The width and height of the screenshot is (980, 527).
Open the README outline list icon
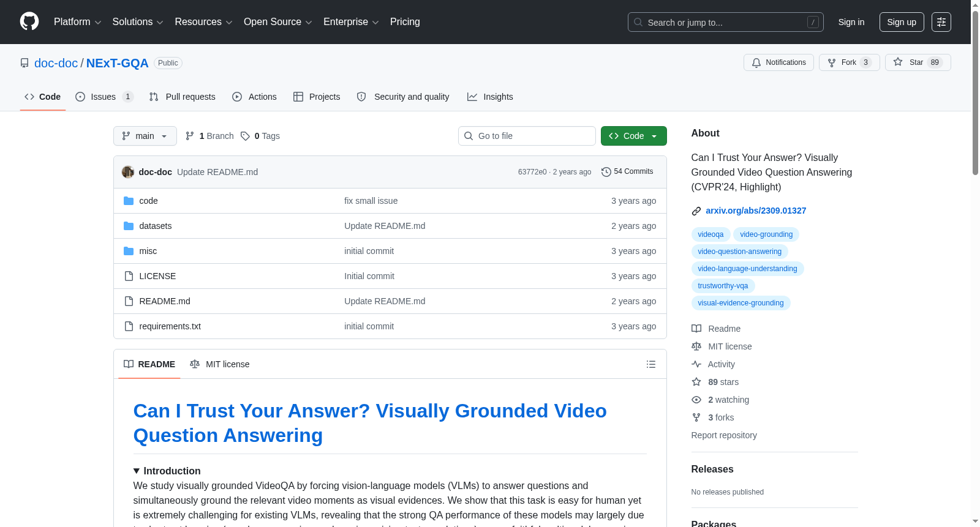(x=651, y=364)
